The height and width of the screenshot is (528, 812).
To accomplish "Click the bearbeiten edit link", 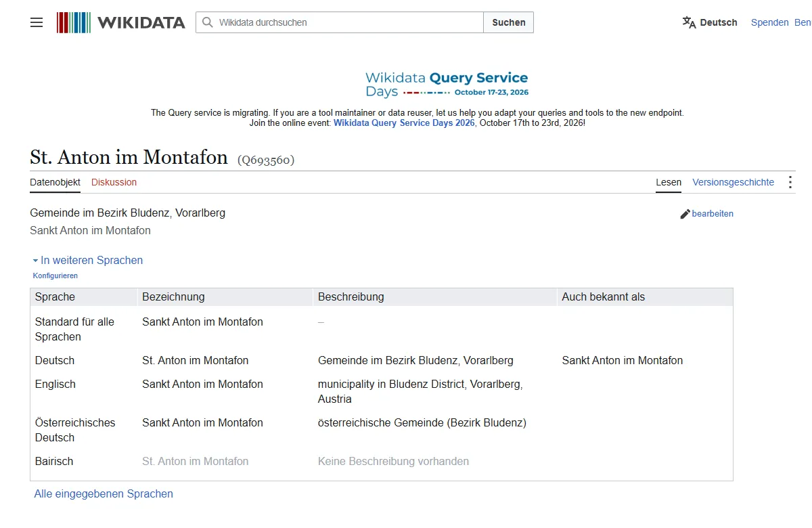I will click(x=713, y=214).
